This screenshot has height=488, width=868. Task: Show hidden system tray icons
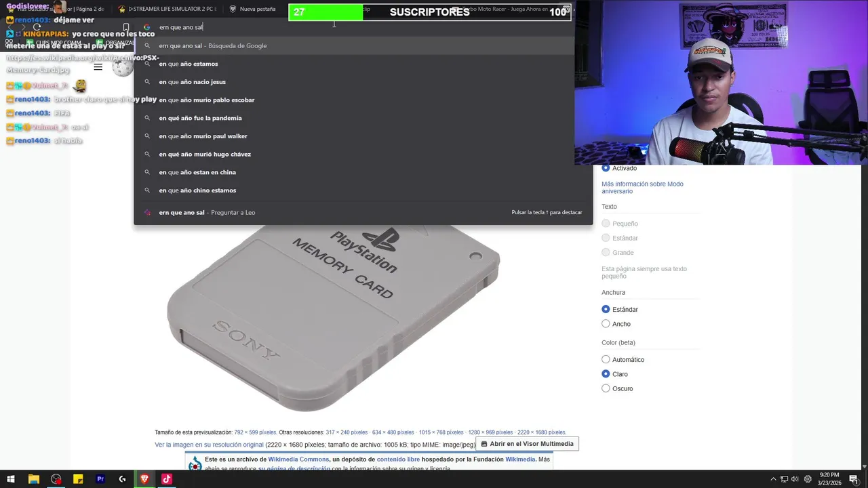(773, 479)
